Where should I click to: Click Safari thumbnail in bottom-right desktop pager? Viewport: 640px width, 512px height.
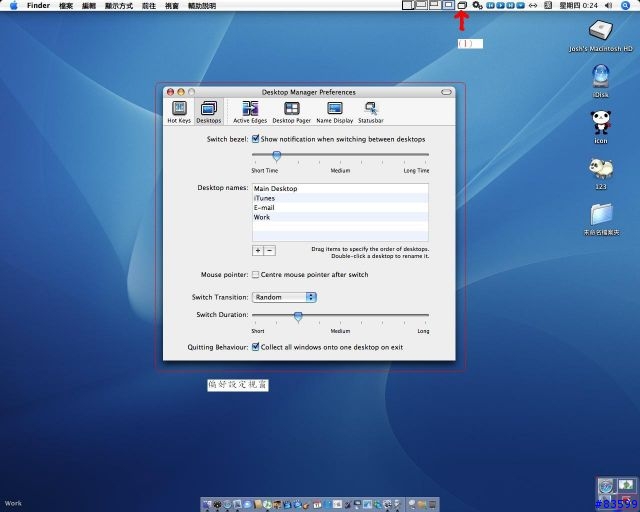[x=606, y=486]
